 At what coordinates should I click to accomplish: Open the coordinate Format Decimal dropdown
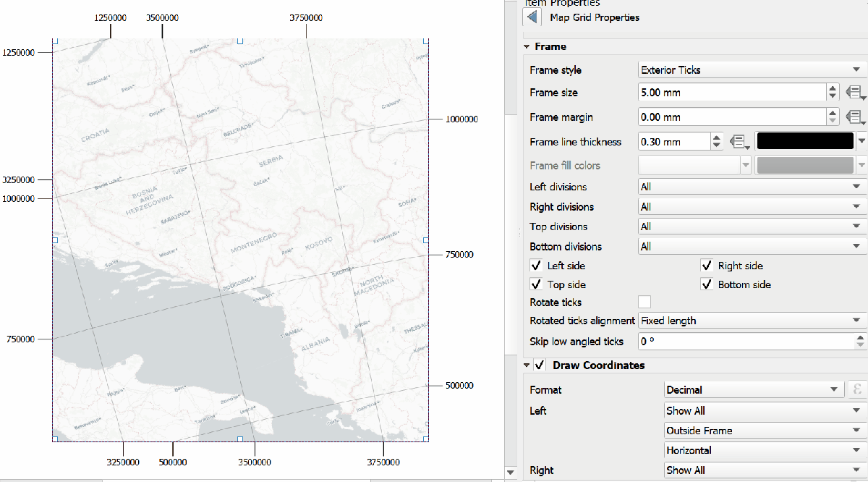click(x=753, y=389)
